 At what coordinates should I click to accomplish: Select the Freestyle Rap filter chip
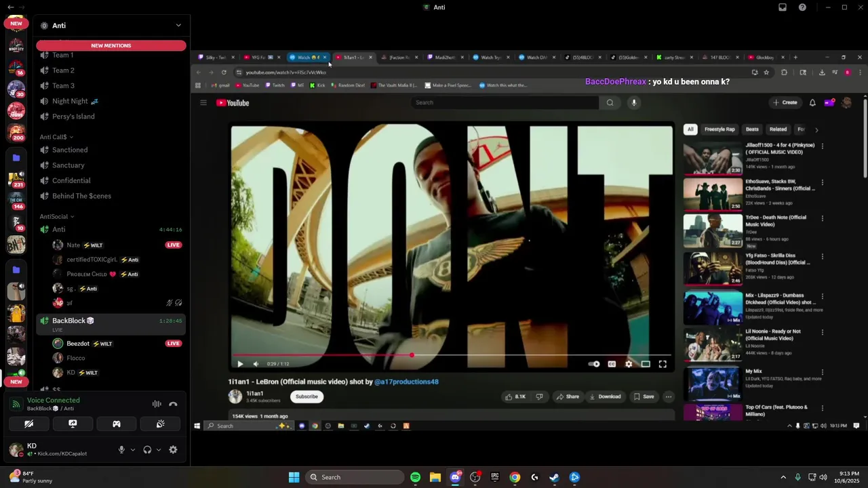click(719, 129)
